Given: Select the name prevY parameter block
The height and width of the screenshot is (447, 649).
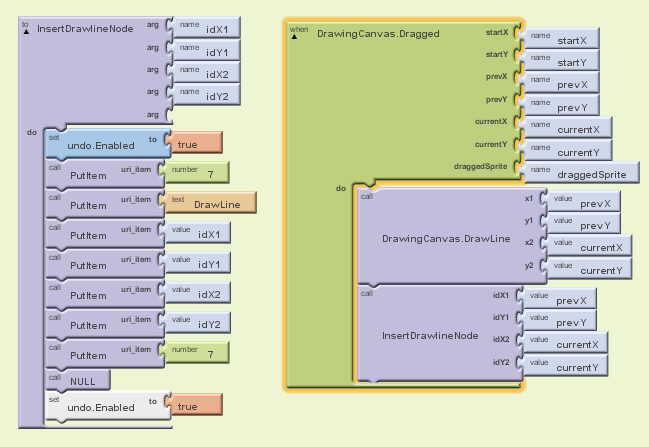Looking at the screenshot, I should tap(560, 106).
